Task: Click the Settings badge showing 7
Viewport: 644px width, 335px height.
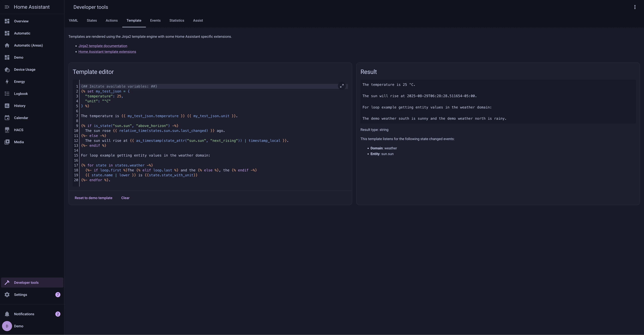Action: 58,295
